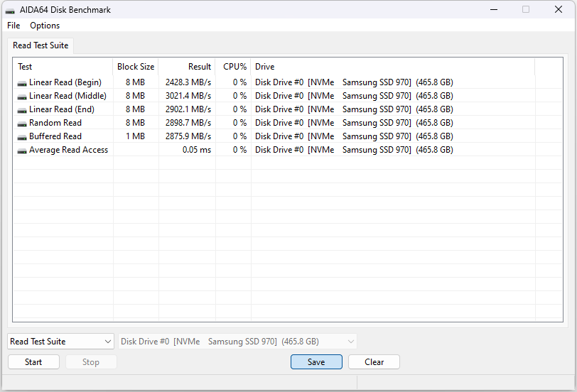Click the Random Read drive icon
The image size is (577, 392).
tap(22, 124)
